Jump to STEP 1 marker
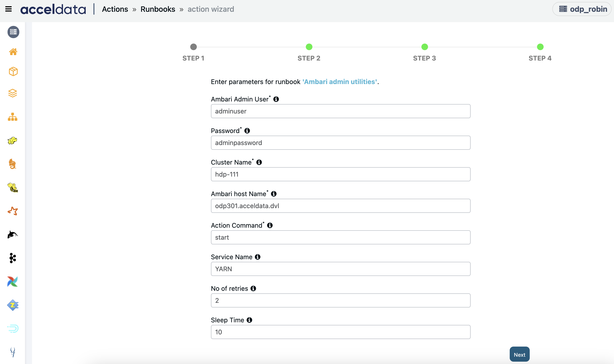 [x=194, y=47]
